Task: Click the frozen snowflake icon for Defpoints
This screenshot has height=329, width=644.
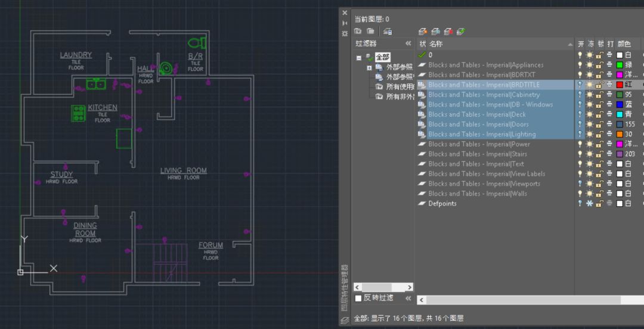Action: 590,203
